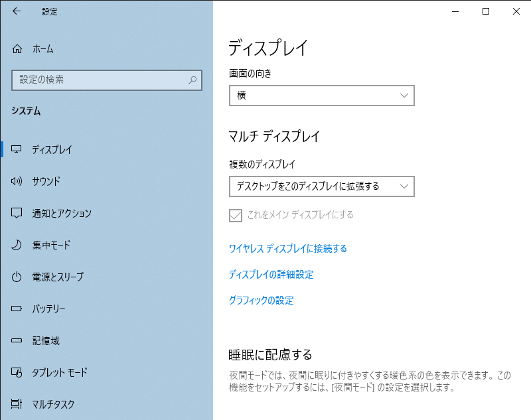The height and width of the screenshot is (420, 531).
Task: Open ホーム with the house icon
Action: [17, 49]
